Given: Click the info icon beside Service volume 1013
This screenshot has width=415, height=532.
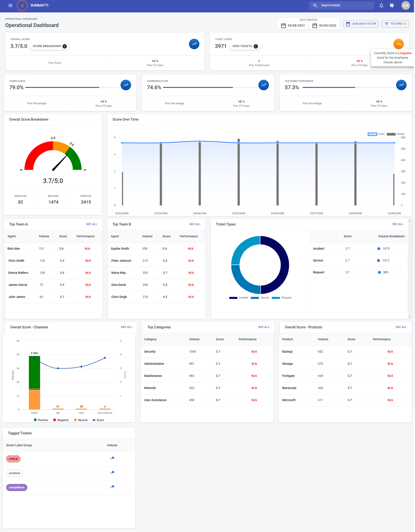Looking at the screenshot, I should point(378,261).
